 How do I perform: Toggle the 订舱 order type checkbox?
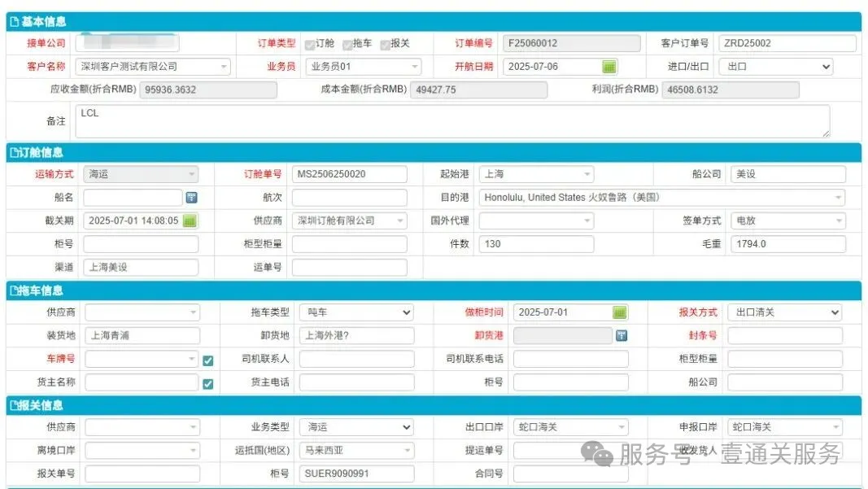(310, 44)
